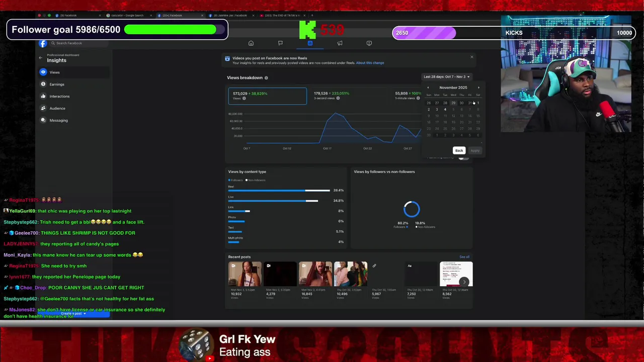The image size is (644, 362).
Task: Click the Reel views bar at 39.4%
Action: click(x=279, y=191)
